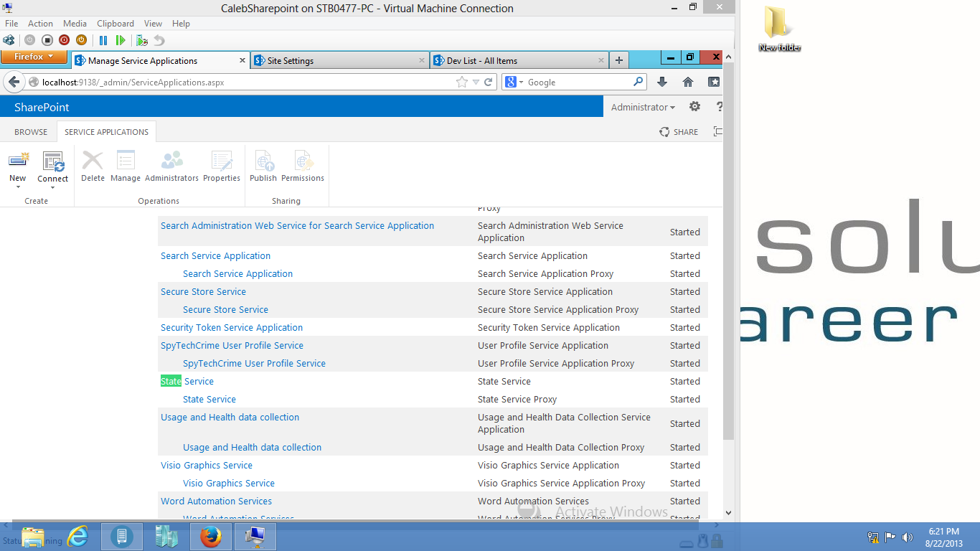
Task: Open the dropdown arrow next to the bookmark star
Action: [x=476, y=83]
